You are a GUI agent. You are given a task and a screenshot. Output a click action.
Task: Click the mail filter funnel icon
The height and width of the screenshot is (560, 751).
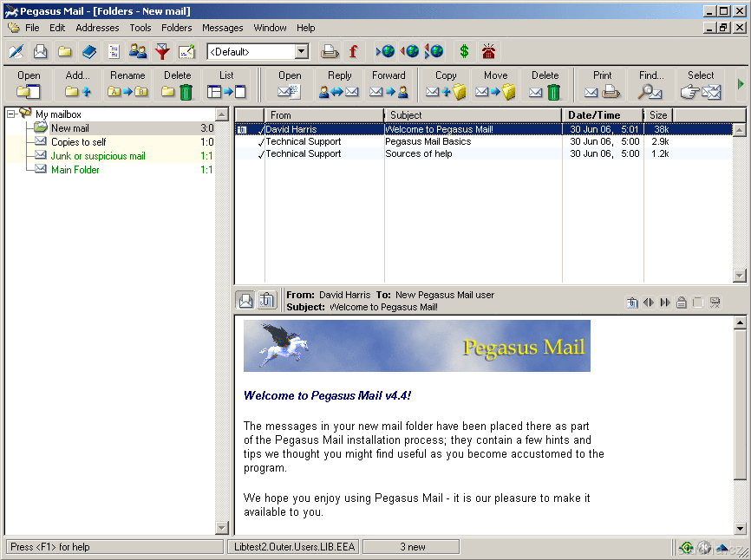coord(162,52)
